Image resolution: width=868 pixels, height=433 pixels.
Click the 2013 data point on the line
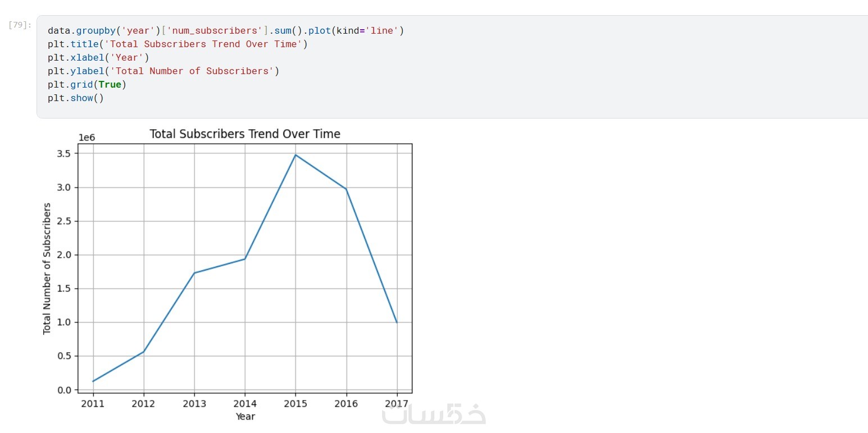click(194, 273)
